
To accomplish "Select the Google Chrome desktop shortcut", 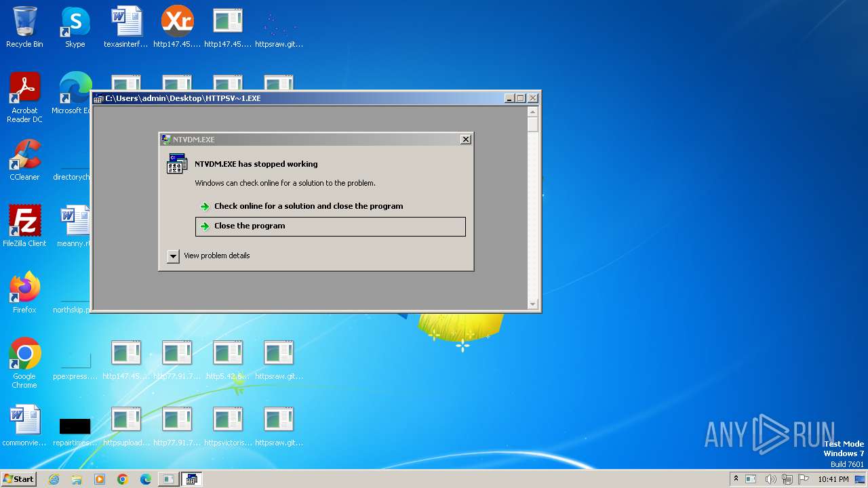I will pyautogui.click(x=24, y=363).
